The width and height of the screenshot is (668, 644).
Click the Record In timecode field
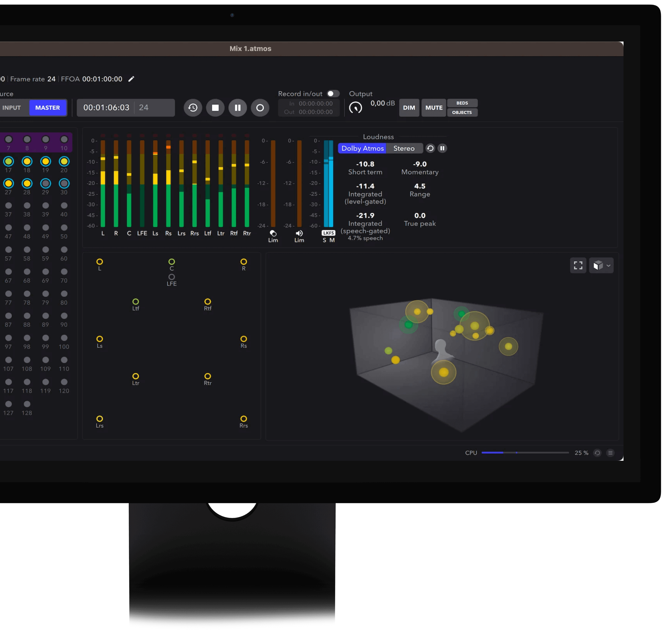point(316,103)
